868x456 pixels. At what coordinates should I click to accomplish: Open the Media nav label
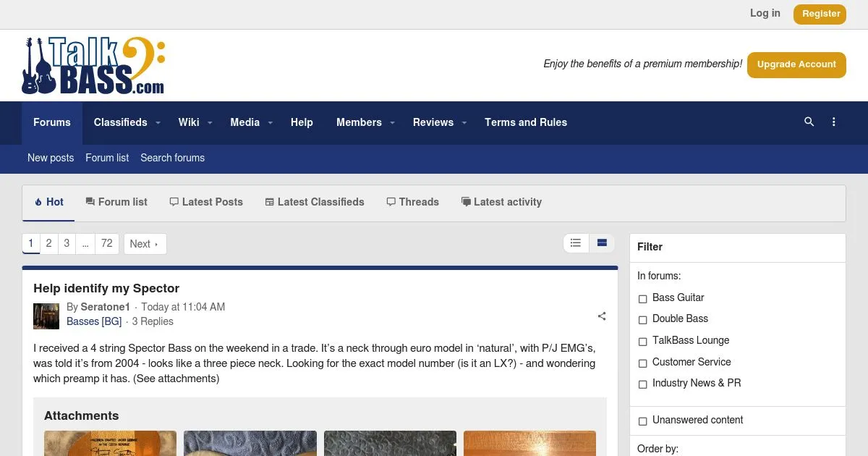244,122
